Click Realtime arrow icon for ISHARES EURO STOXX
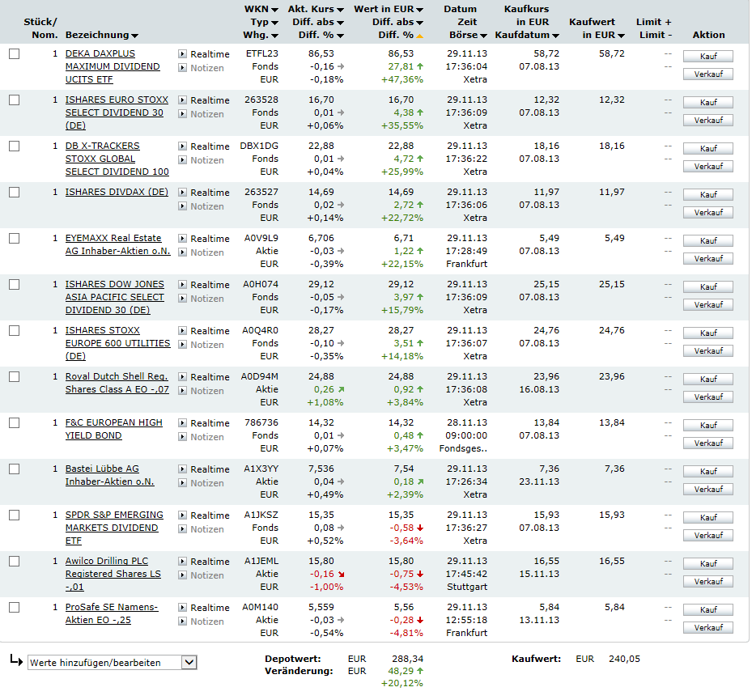The image size is (752, 700). (x=182, y=100)
